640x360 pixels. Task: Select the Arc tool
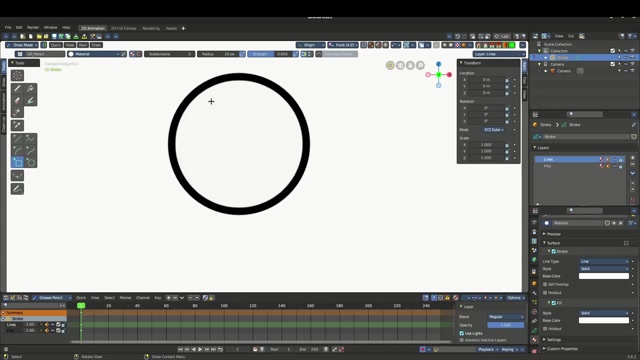(18, 151)
